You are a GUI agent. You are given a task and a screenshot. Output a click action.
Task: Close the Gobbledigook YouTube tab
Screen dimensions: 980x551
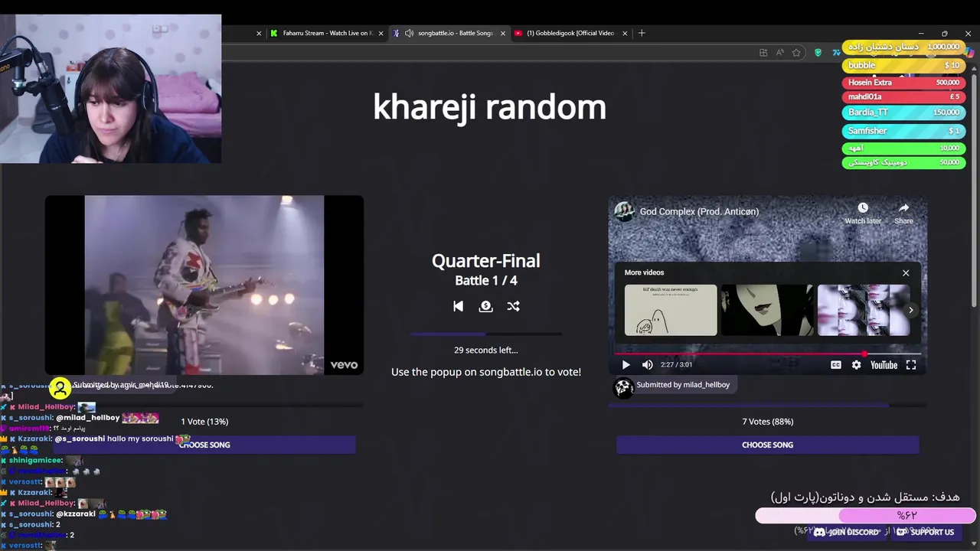625,33
